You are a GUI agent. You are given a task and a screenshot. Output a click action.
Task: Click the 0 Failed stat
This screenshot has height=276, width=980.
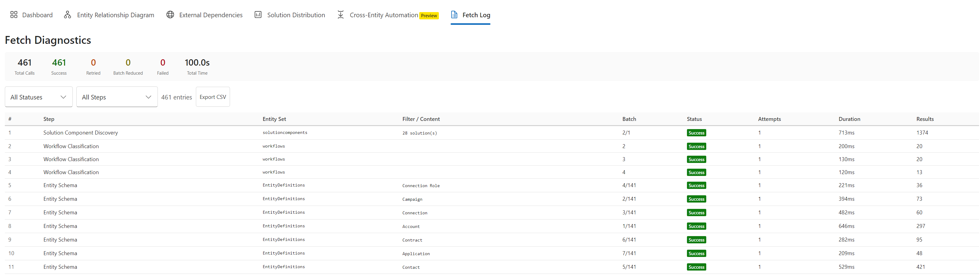point(163,66)
